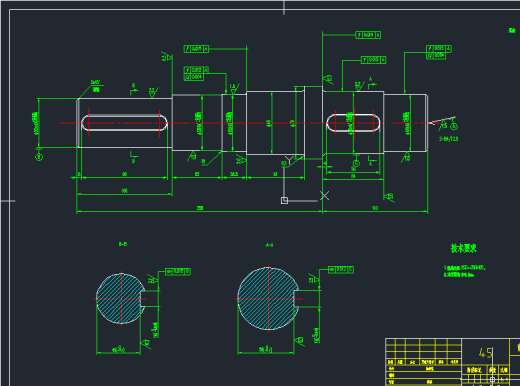The image size is (520, 386).
Task: Select the technical requirement note lines
Action: [x=464, y=271]
